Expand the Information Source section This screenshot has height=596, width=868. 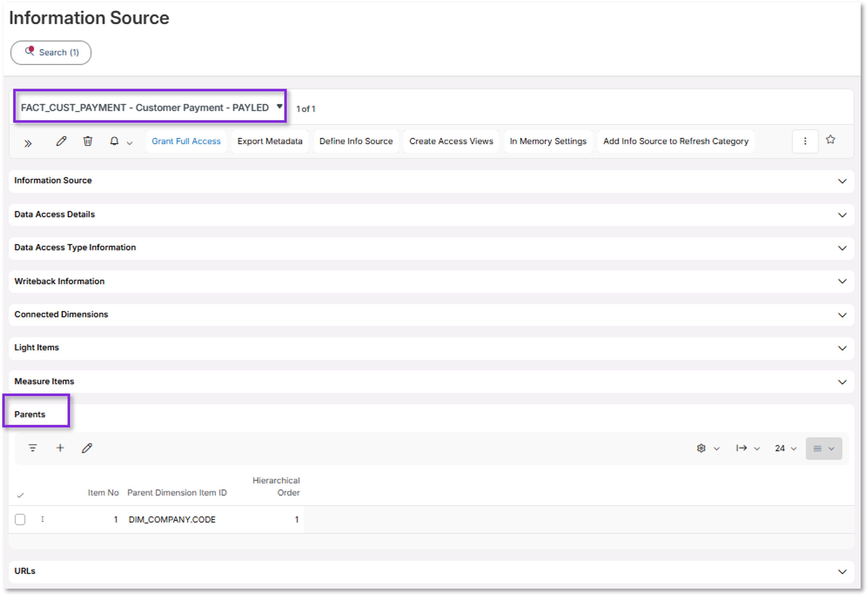tap(431, 181)
